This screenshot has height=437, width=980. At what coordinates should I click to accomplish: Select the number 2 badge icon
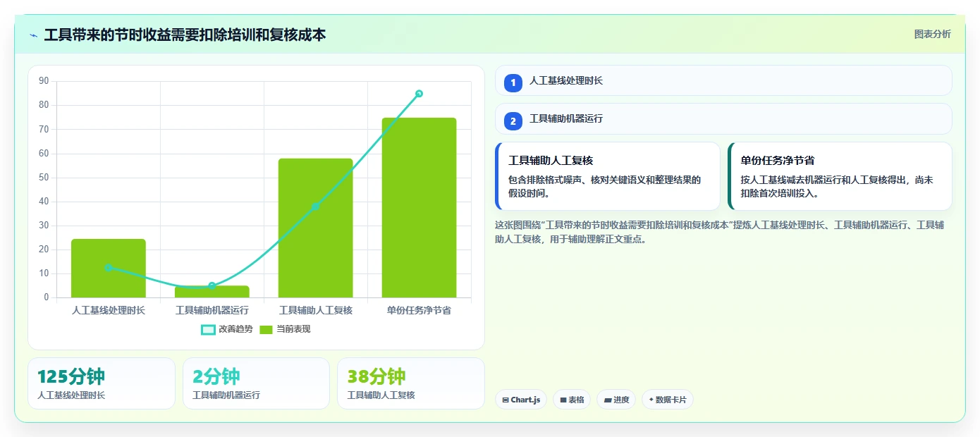pyautogui.click(x=513, y=121)
